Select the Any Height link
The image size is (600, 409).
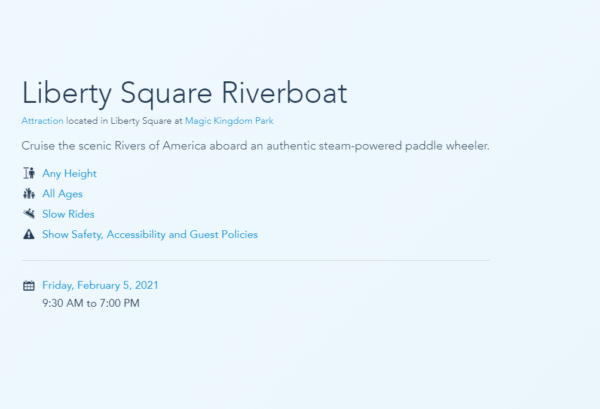click(x=69, y=174)
